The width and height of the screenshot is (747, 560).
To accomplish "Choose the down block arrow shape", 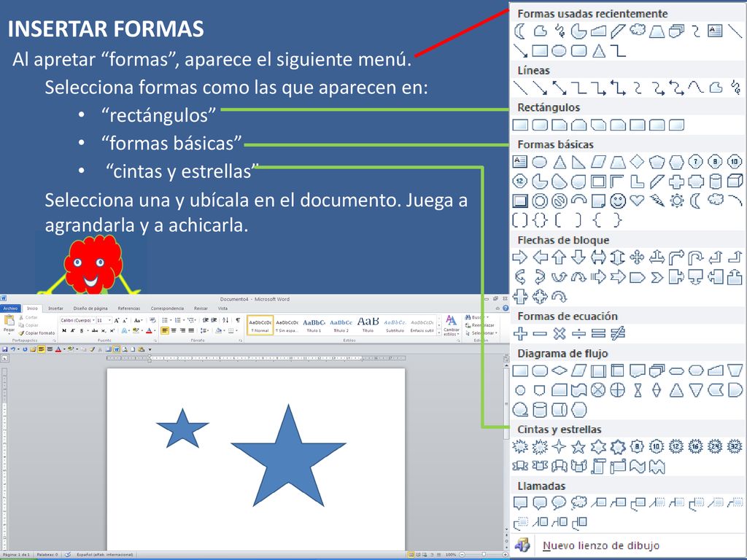I will pyautogui.click(x=578, y=257).
